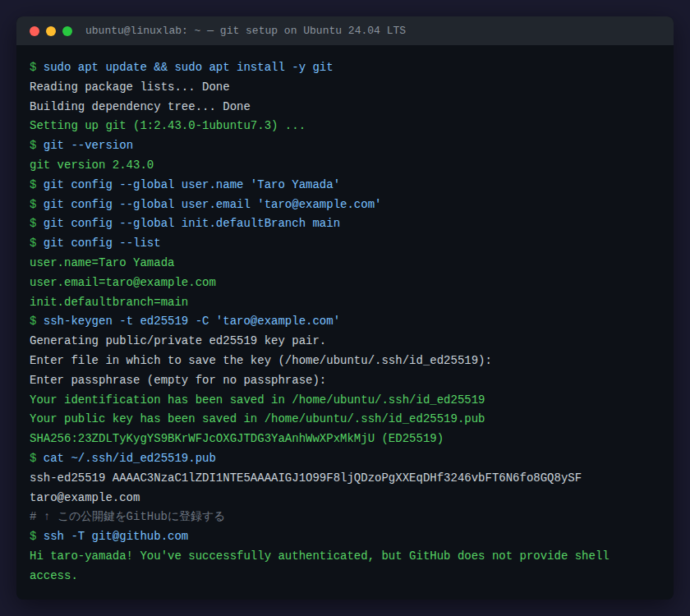Click the 'ssh-ed25519 AAAAC3NzaC1lZDI1NTE5...' public key line
The height and width of the screenshot is (616, 690).
click(x=306, y=477)
